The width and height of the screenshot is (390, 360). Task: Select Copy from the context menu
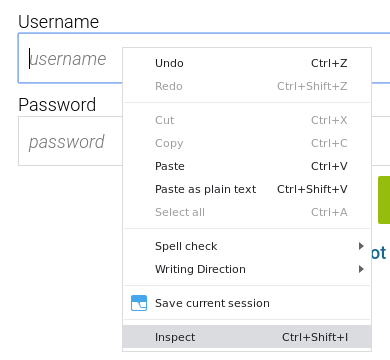pos(247,143)
